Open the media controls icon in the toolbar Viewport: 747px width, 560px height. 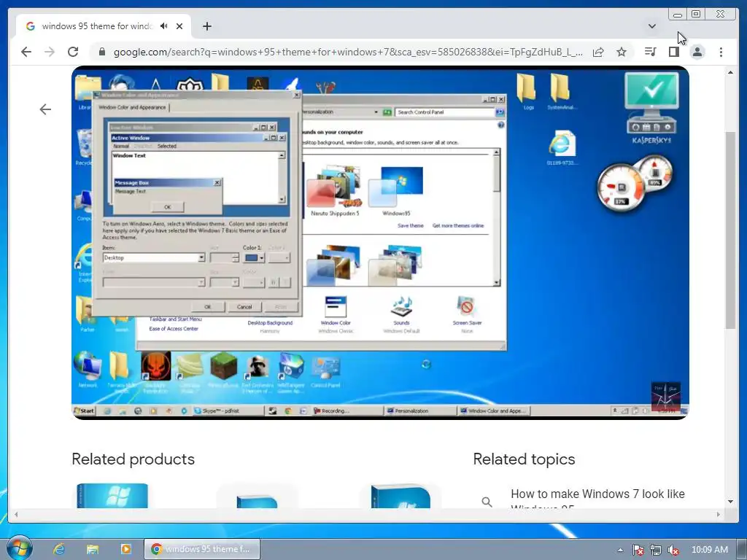pos(650,52)
